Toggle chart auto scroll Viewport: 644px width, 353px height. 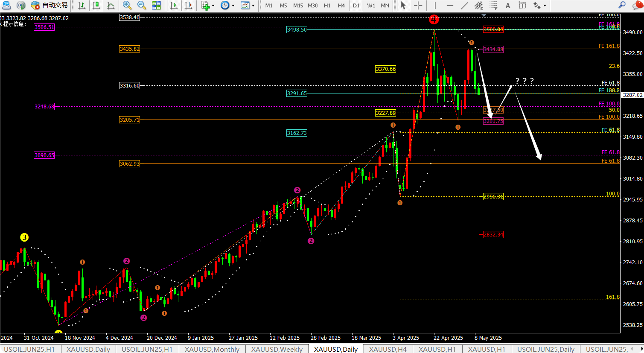[x=174, y=6]
